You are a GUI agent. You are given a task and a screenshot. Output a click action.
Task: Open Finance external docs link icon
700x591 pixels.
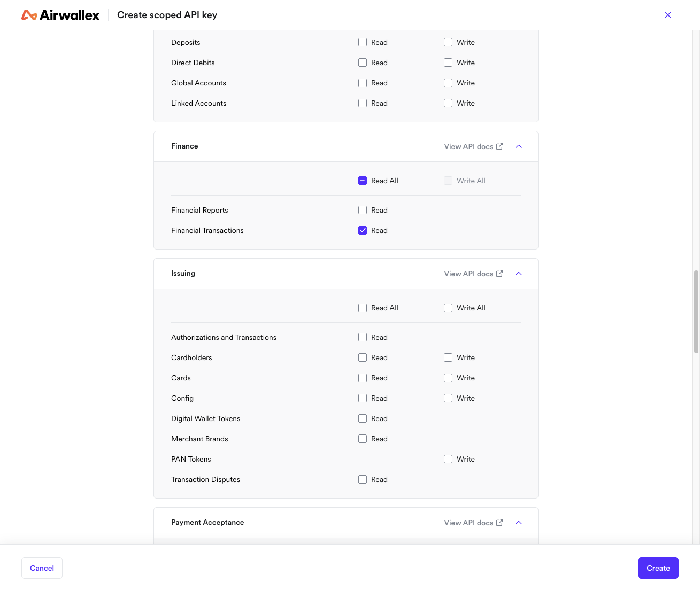(499, 146)
